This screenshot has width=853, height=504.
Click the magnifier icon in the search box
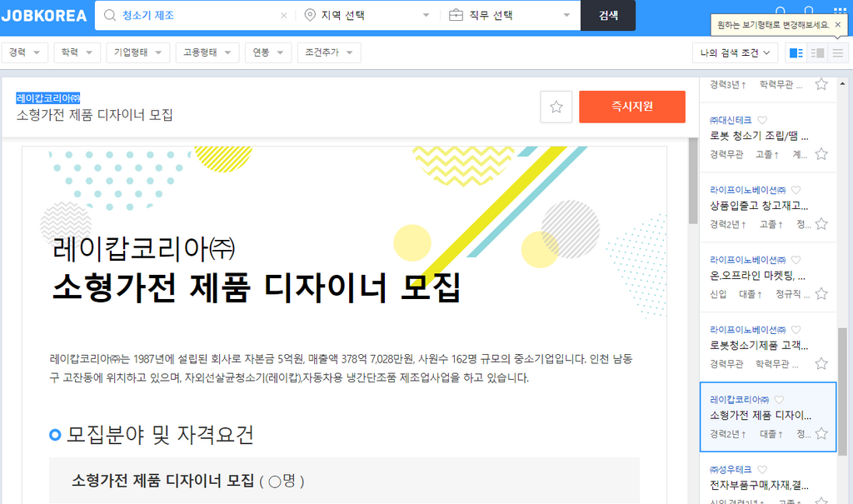click(x=110, y=15)
